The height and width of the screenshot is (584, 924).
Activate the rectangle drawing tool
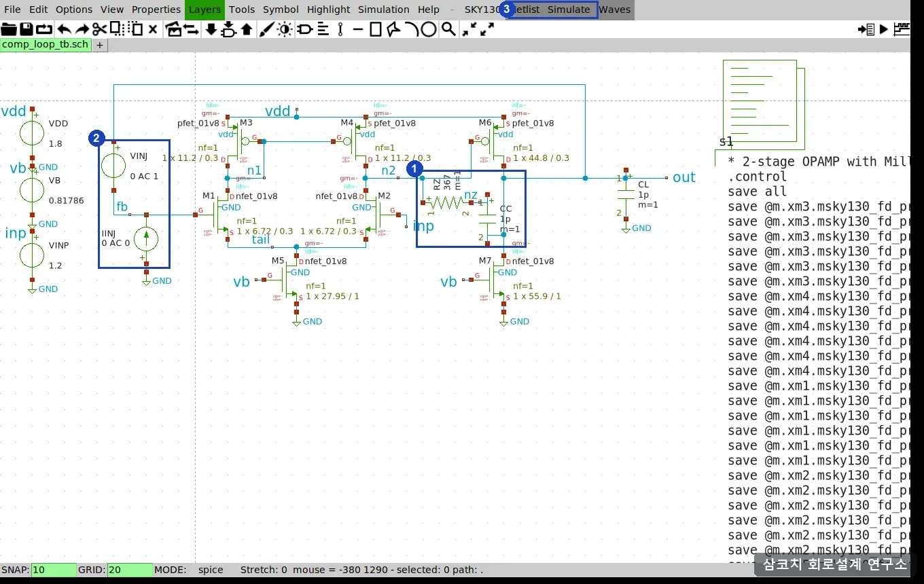376,29
